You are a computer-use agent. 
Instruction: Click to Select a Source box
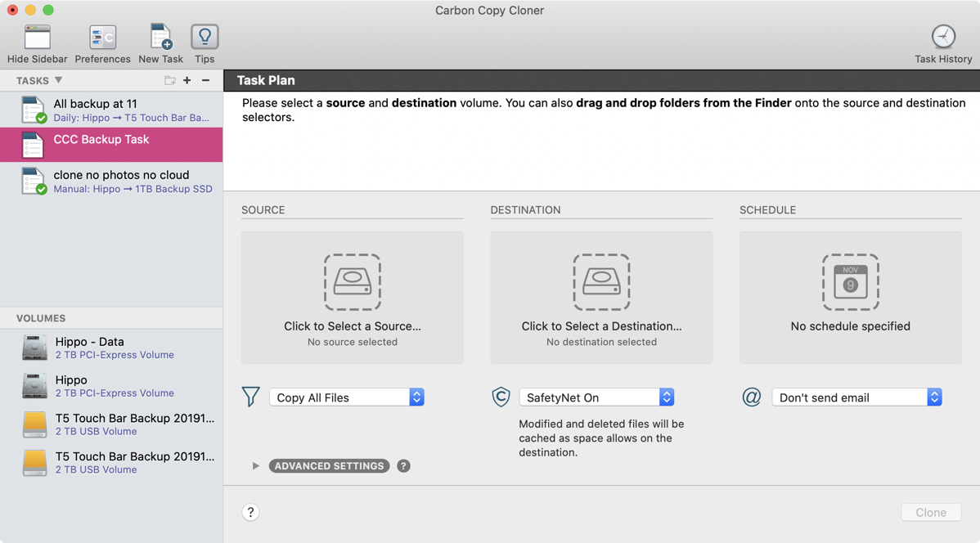[x=352, y=298]
